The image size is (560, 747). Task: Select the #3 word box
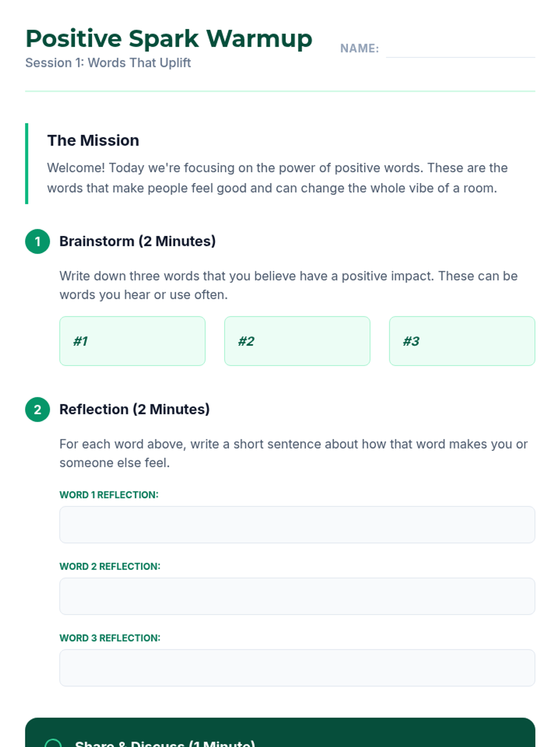[462, 341]
